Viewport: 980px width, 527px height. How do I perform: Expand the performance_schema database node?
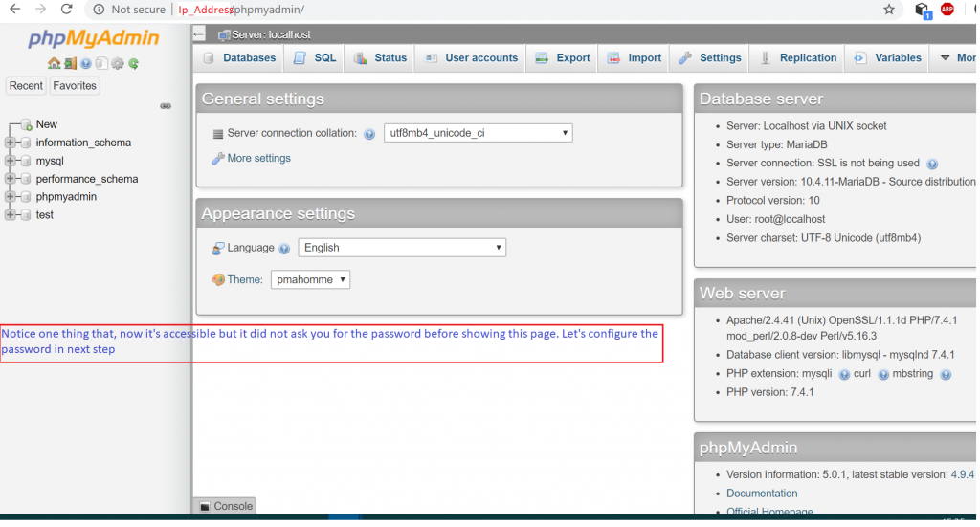tap(10, 179)
